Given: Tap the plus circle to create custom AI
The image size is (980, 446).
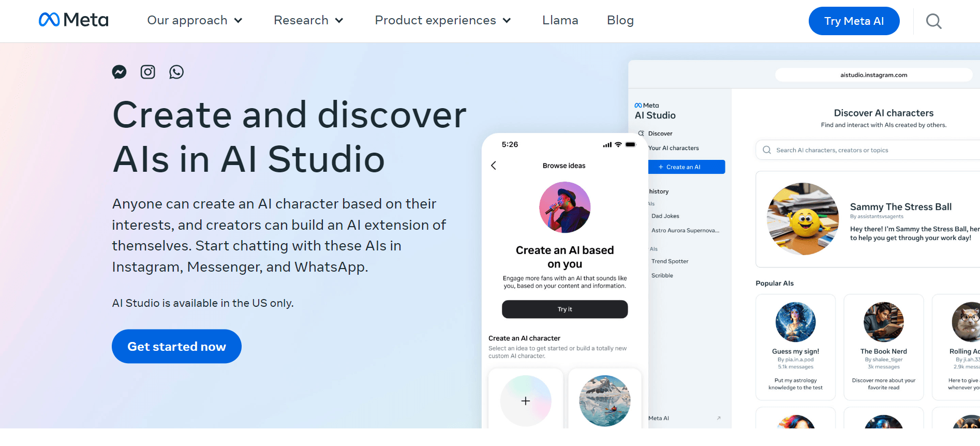Looking at the screenshot, I should pos(526,401).
